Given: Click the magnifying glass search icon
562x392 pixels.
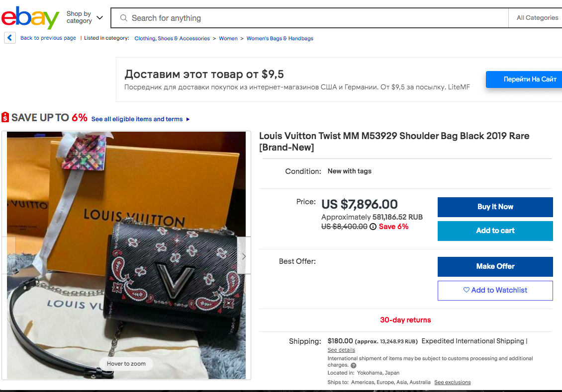Looking at the screenshot, I should (x=124, y=18).
